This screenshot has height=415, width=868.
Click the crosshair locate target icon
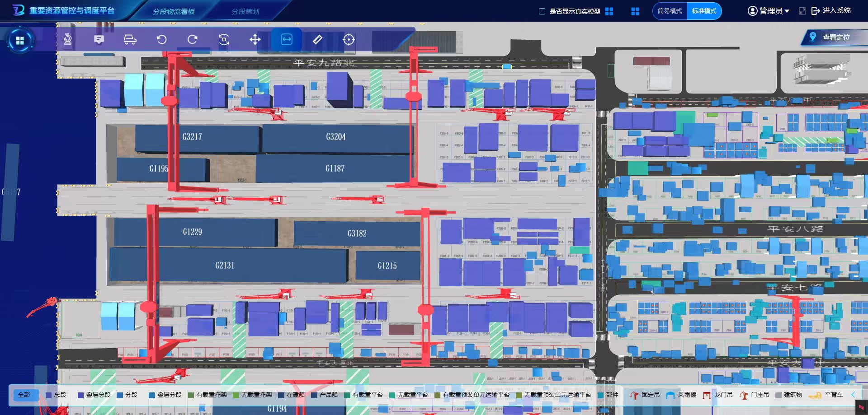tap(349, 40)
